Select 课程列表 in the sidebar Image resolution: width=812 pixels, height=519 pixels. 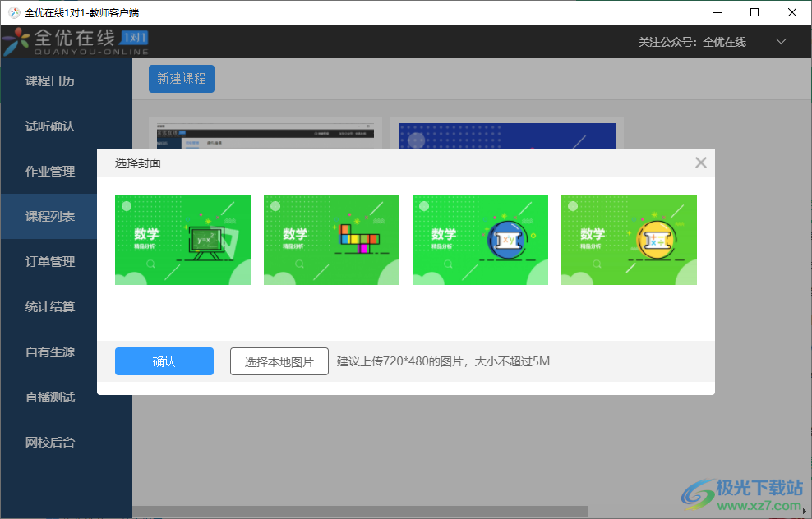tap(50, 217)
